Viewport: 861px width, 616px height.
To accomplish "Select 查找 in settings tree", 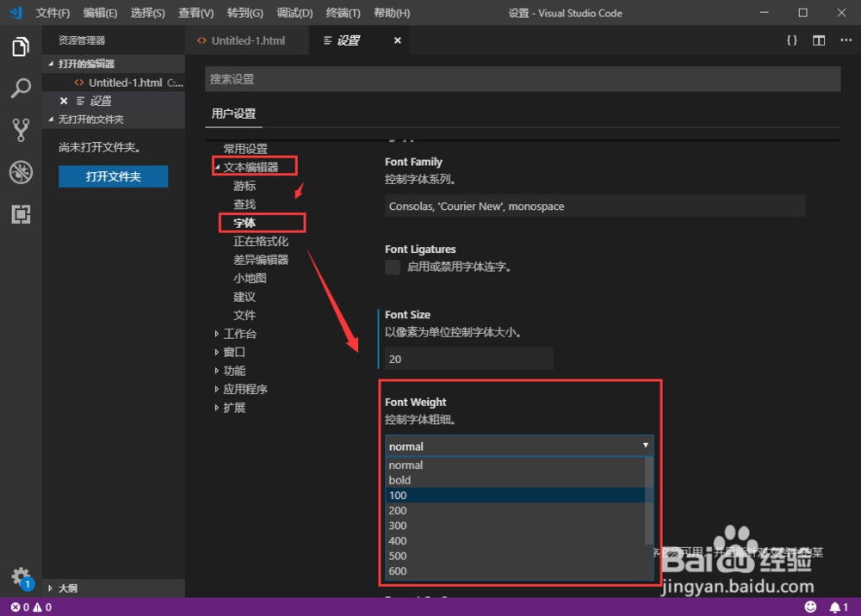I will point(245,204).
